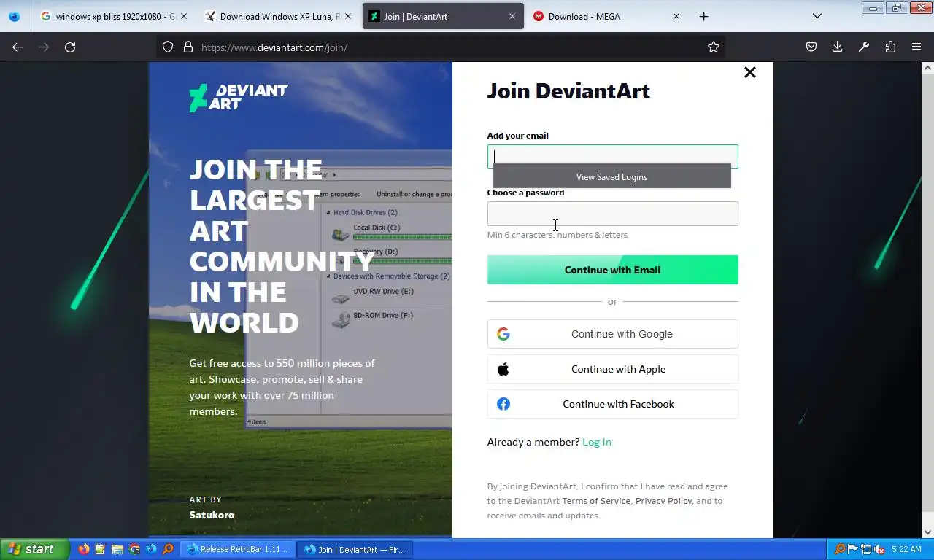Click the page scrollbar up arrow
This screenshot has height=560, width=934.
tap(927, 68)
